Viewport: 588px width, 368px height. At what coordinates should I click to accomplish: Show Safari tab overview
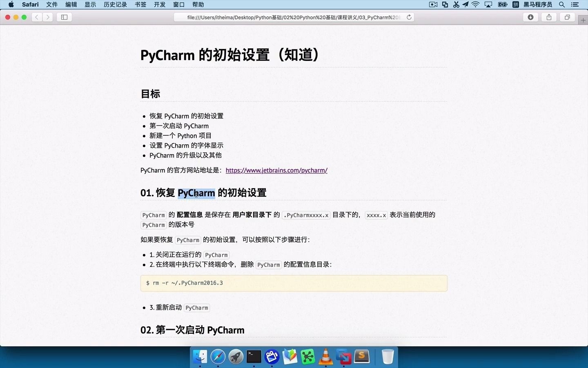568,17
